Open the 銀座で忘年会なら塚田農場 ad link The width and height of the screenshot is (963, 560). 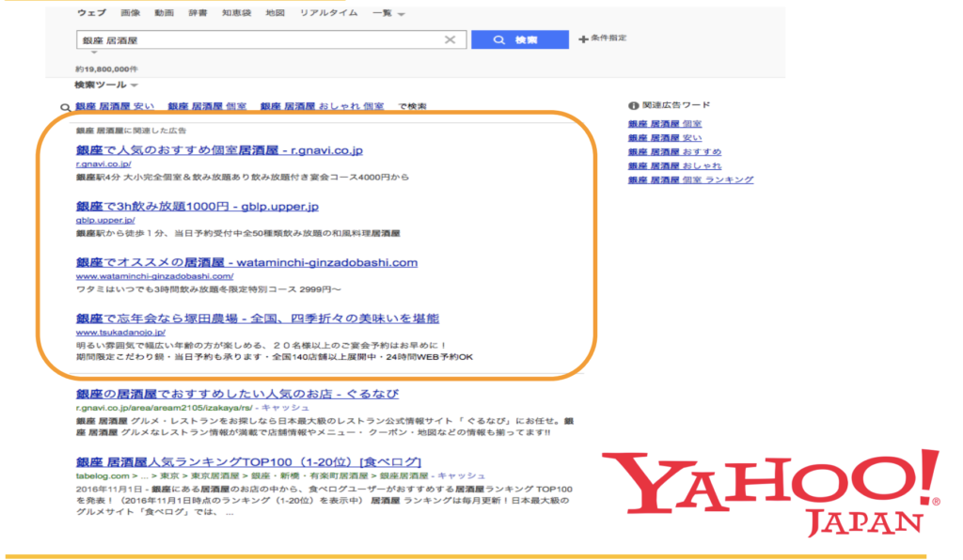click(257, 319)
